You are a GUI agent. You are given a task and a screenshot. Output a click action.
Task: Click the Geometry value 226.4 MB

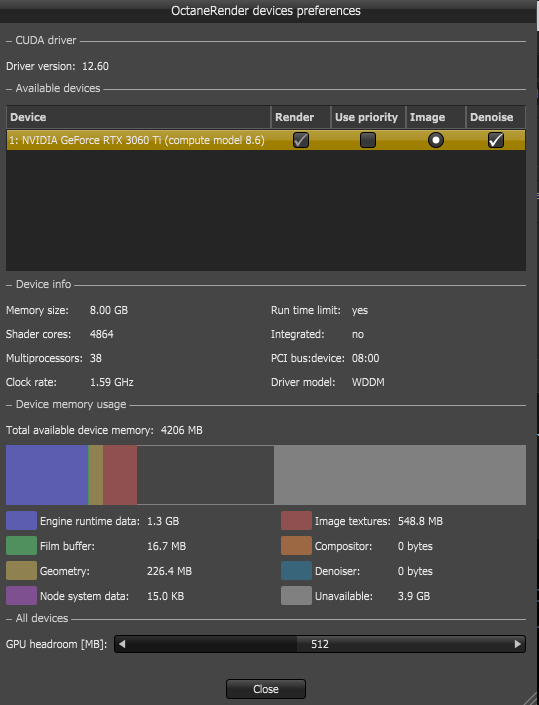point(169,571)
